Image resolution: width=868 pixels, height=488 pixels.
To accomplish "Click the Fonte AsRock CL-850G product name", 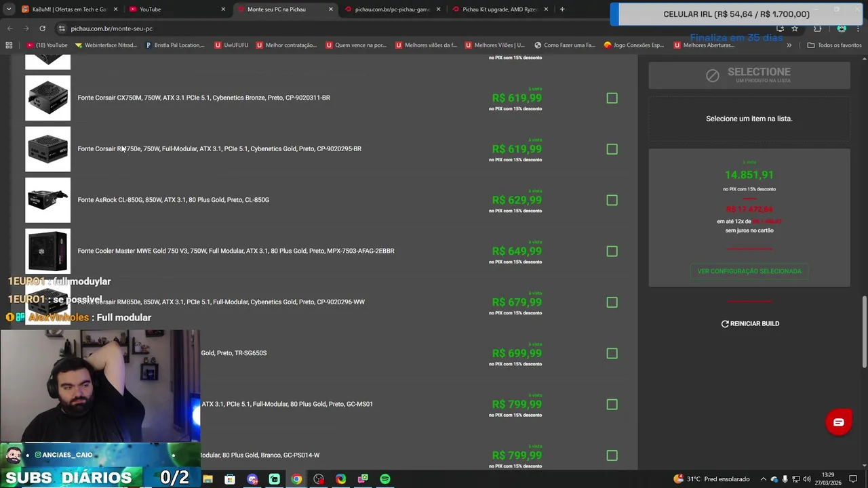I will click(174, 200).
